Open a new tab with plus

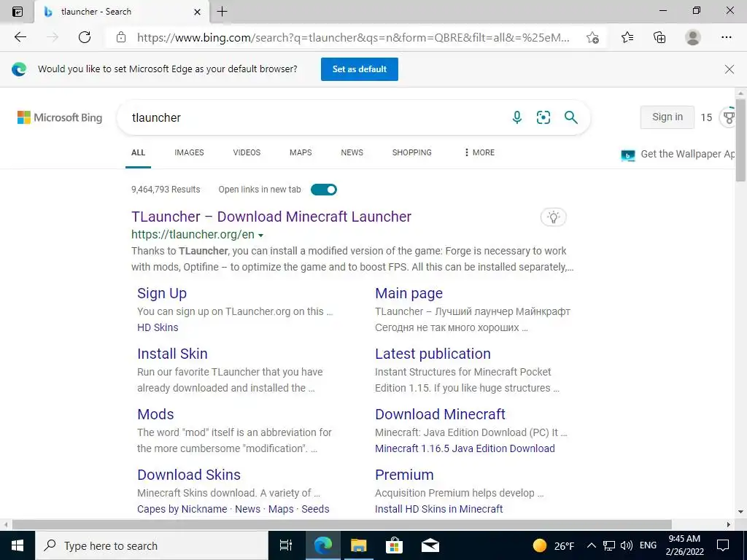point(222,12)
